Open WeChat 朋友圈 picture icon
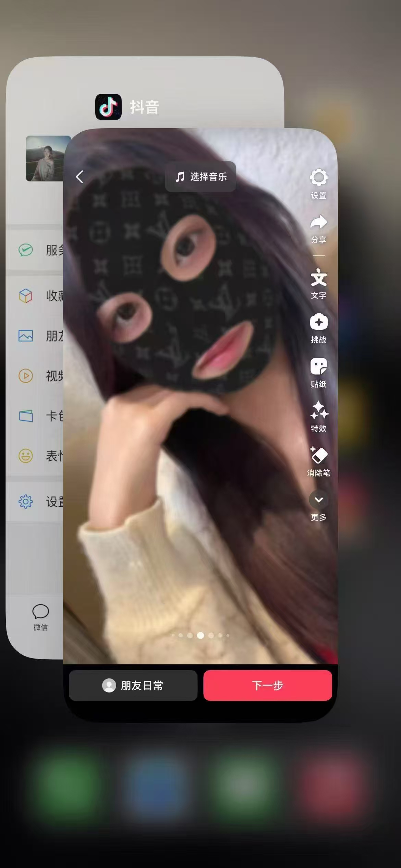This screenshot has height=868, width=401. (x=26, y=336)
